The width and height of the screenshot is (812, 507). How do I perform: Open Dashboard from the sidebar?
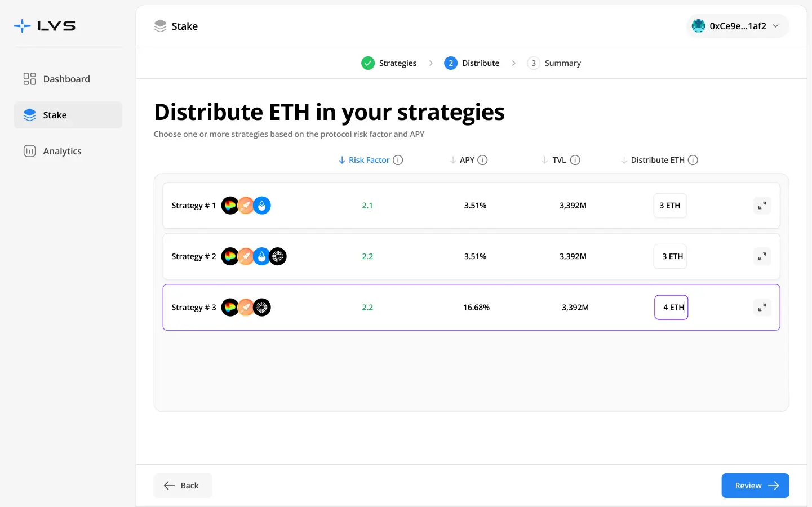[66, 79]
